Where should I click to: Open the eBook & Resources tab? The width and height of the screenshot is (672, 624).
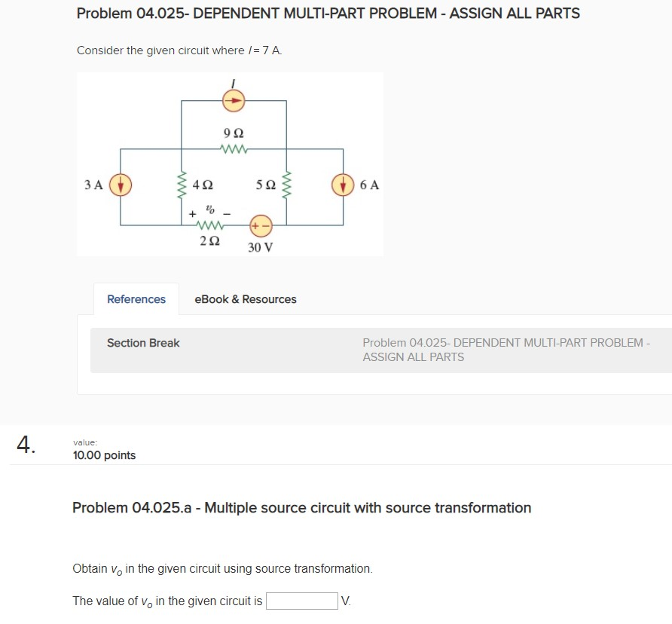coord(245,299)
